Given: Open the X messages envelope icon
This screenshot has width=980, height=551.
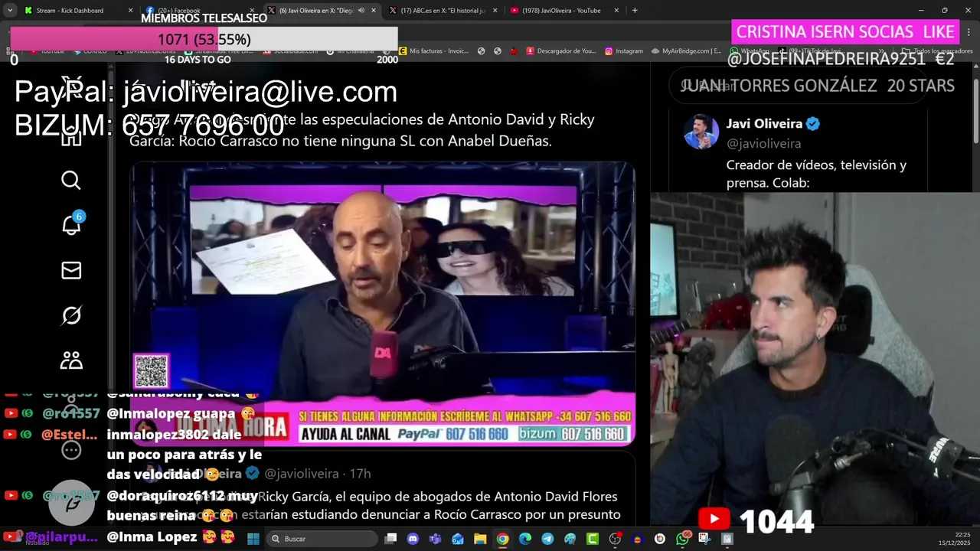Looking at the screenshot, I should coord(71,270).
